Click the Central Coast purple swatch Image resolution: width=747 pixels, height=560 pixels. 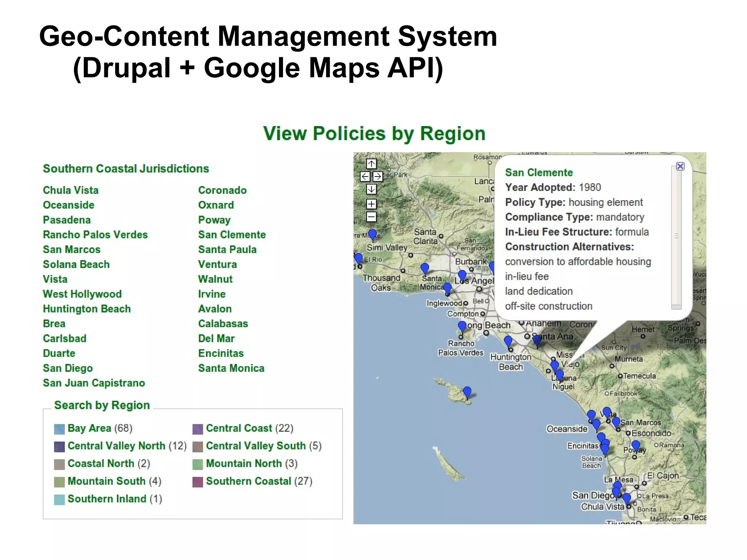(x=198, y=429)
